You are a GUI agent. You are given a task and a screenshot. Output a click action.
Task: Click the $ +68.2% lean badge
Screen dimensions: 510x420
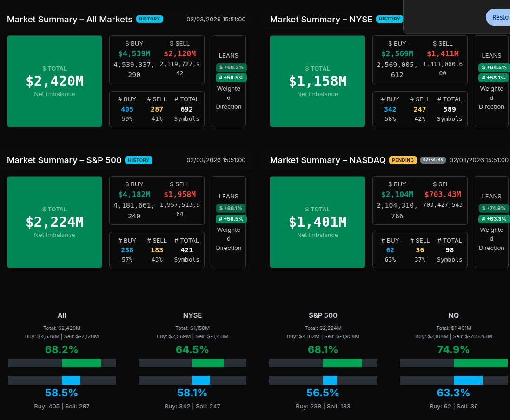pyautogui.click(x=231, y=67)
